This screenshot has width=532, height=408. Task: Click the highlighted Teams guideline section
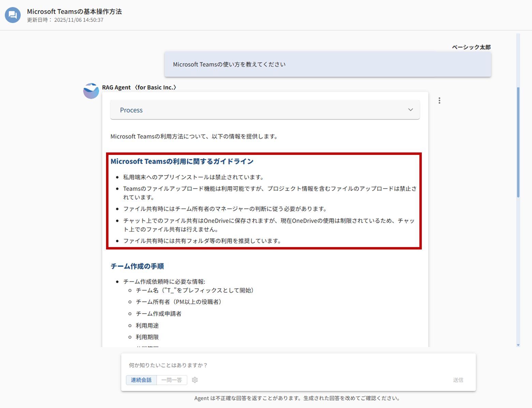point(264,201)
